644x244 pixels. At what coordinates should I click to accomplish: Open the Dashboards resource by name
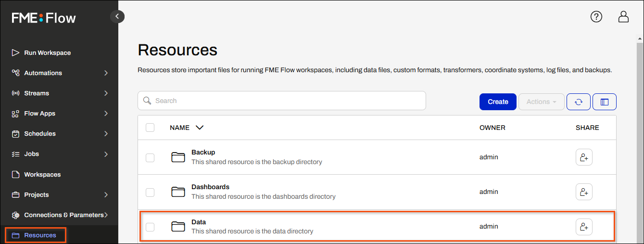(211, 187)
